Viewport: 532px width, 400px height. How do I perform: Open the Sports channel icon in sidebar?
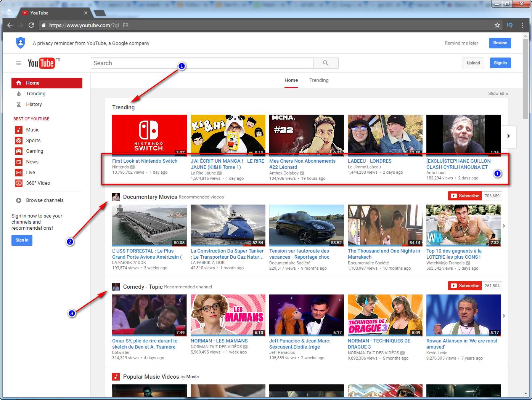click(x=19, y=141)
